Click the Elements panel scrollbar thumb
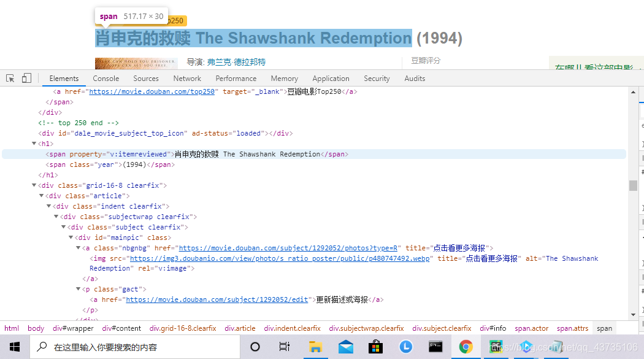Image resolution: width=644 pixels, height=359 pixels. click(x=633, y=185)
